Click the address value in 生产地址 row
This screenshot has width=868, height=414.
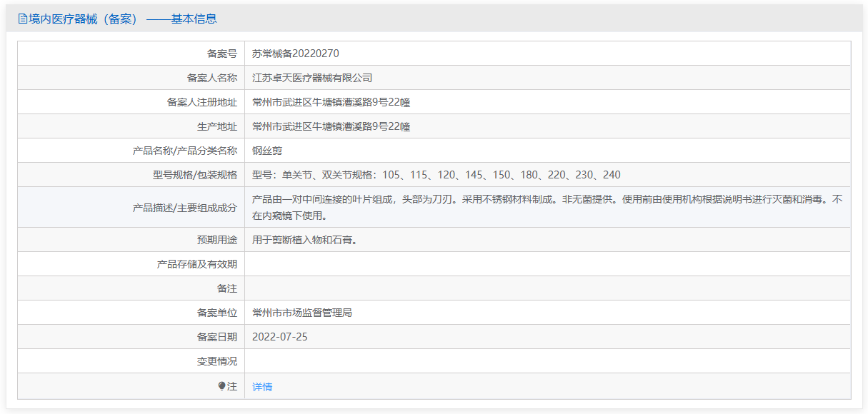click(331, 126)
